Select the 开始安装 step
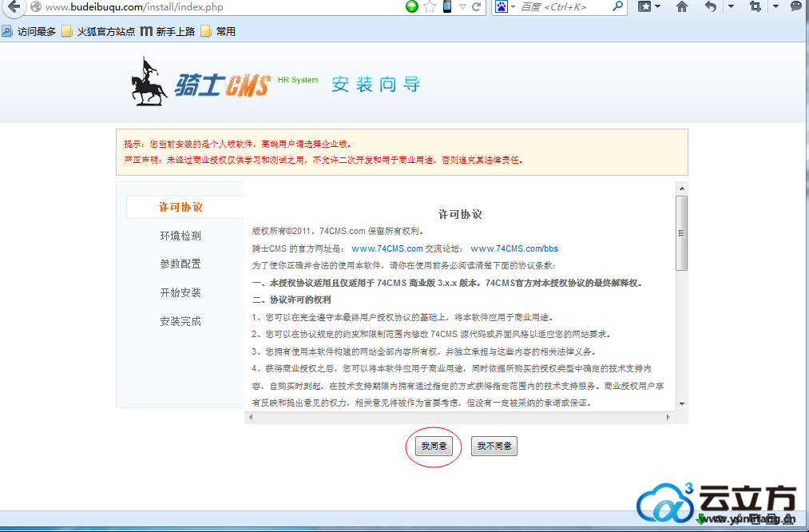 point(180,292)
